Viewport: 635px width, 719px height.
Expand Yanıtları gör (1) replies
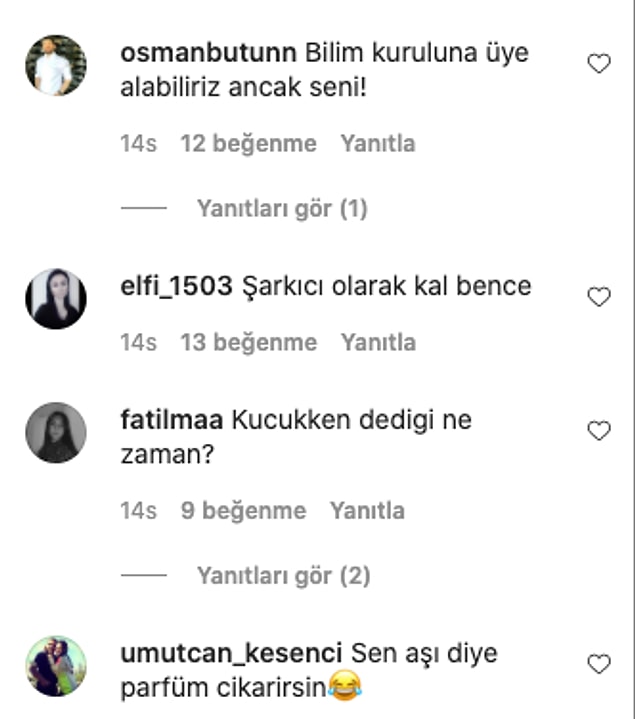282,209
